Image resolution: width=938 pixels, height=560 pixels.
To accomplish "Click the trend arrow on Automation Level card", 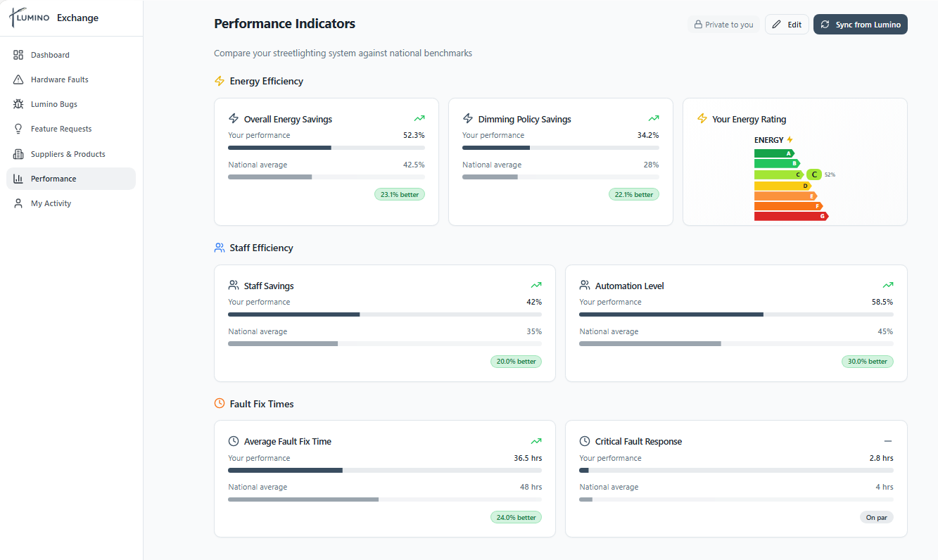I will pos(888,286).
